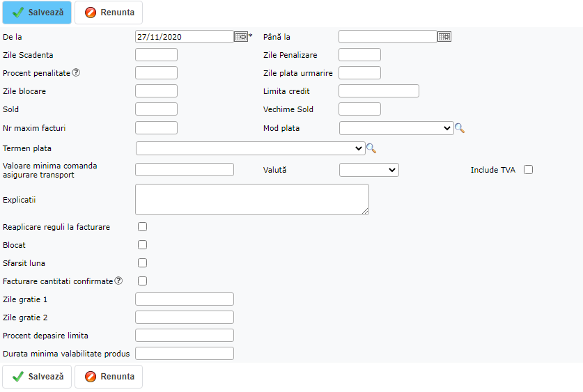Enable the Include TVA checkbox
The width and height of the screenshot is (583, 392).
tap(528, 170)
